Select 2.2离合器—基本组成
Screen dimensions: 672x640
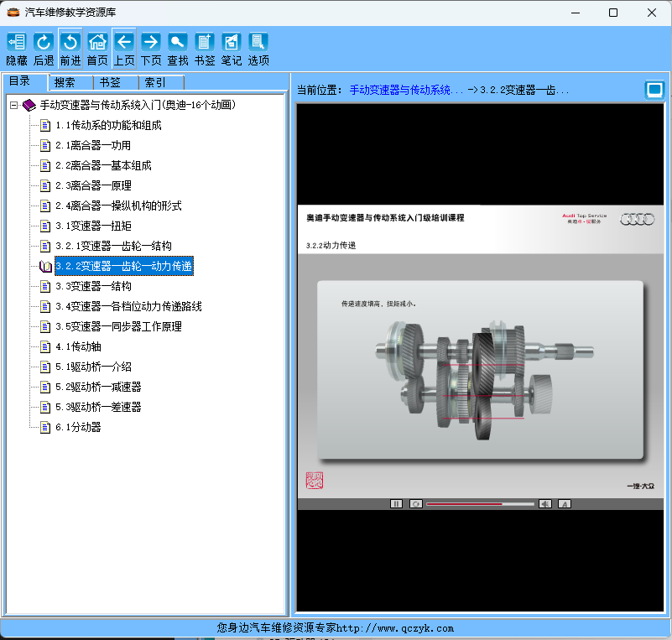point(103,165)
